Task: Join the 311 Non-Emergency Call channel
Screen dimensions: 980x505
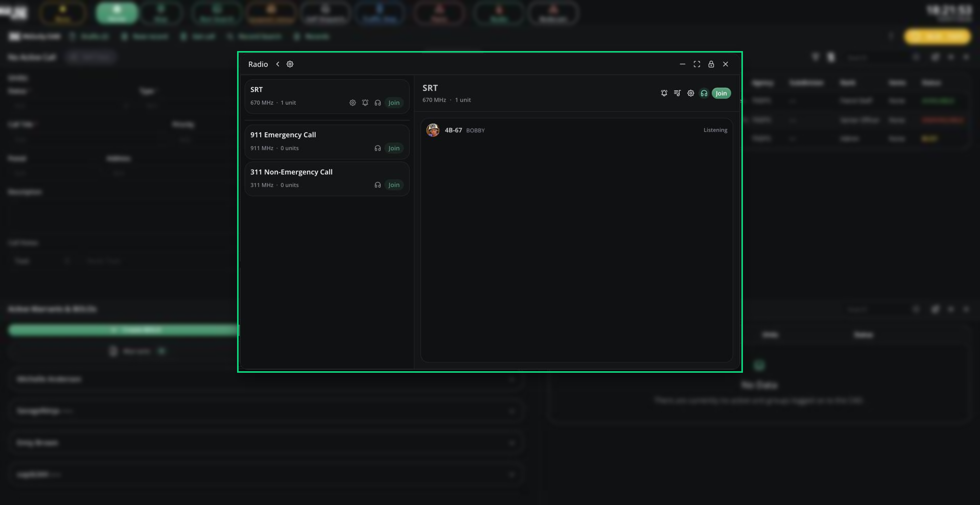Action: click(x=394, y=185)
